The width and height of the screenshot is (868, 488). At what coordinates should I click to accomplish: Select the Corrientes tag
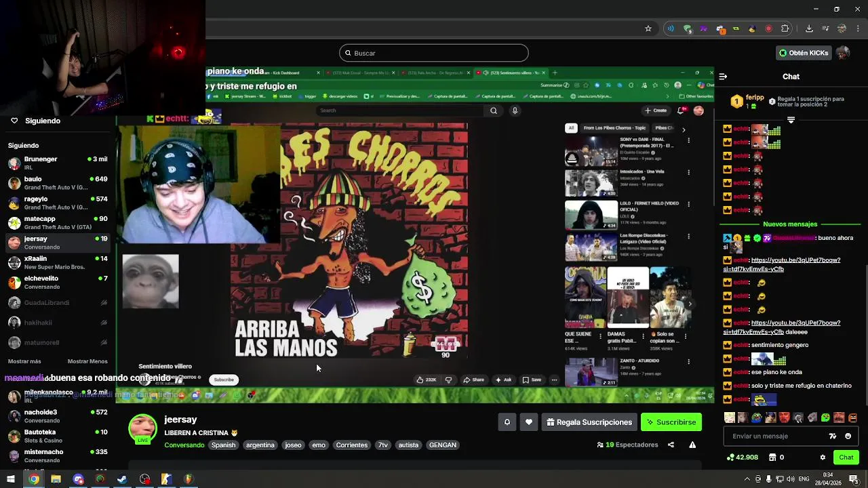pos(352,445)
